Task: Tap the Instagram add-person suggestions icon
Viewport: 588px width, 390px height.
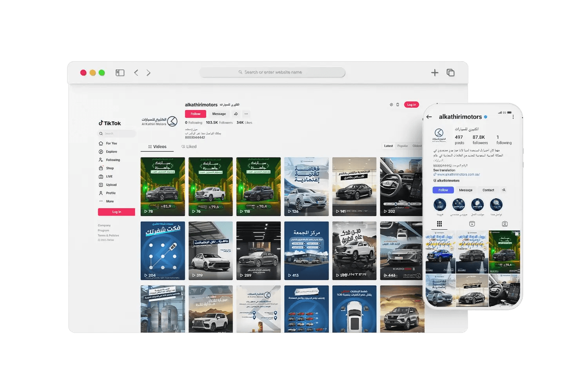Action: (x=504, y=190)
